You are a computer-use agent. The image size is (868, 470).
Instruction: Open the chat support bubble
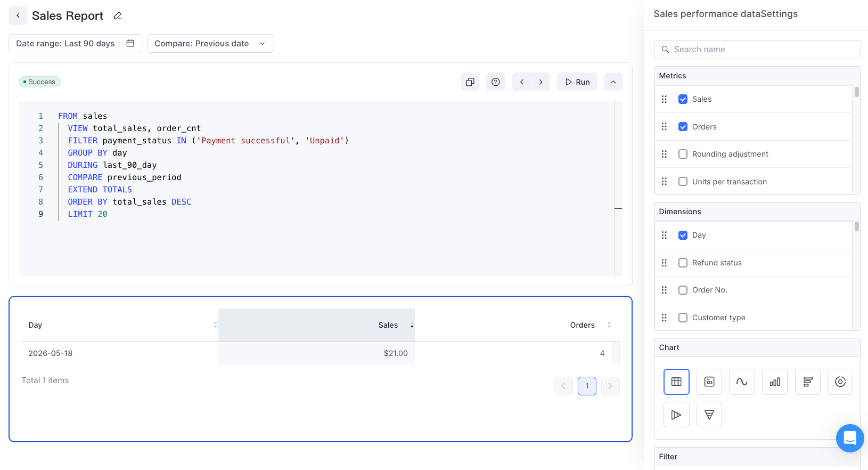(x=850, y=438)
